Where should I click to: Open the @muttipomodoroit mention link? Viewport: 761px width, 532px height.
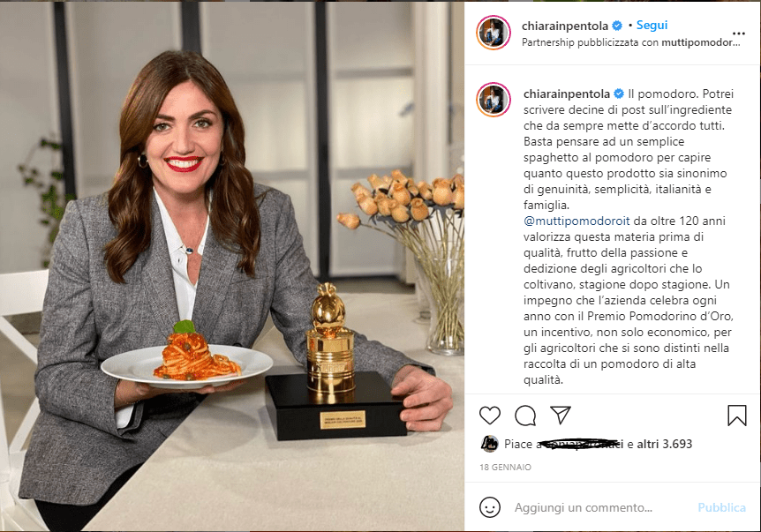click(x=576, y=221)
